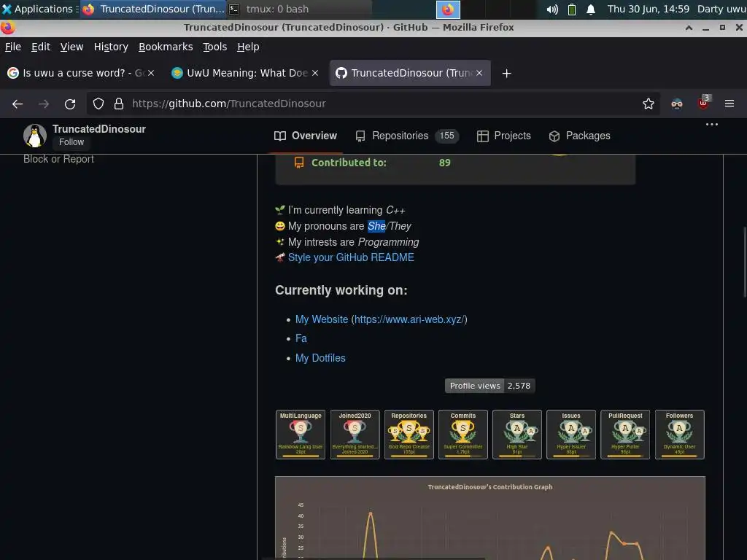Open notifications bell in system panel

591,9
